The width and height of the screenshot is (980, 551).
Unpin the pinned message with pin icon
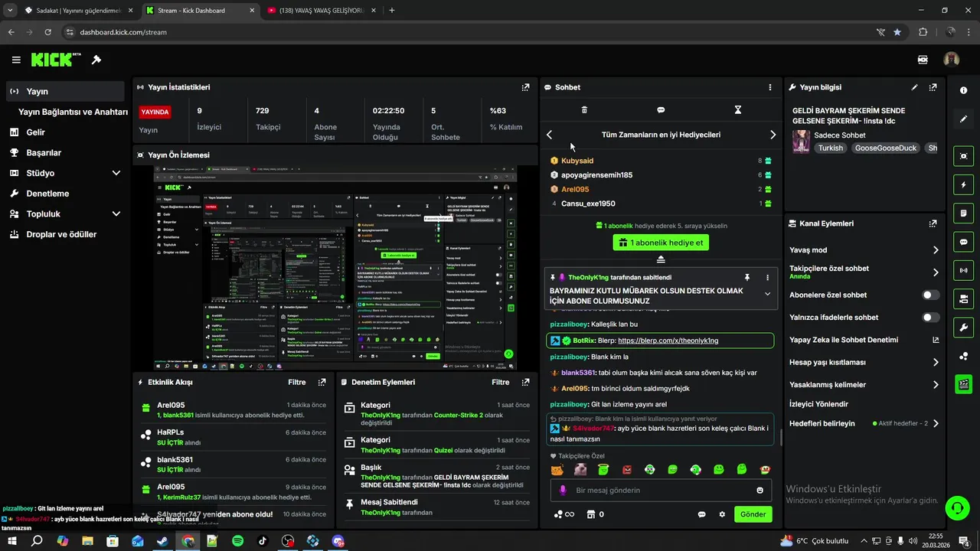point(746,277)
